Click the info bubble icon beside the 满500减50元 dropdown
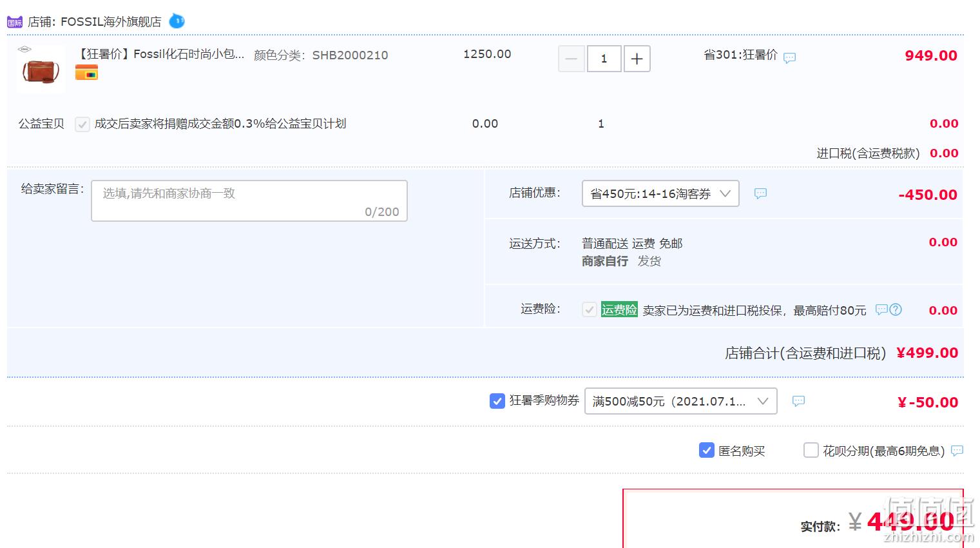This screenshot has width=980, height=548. (x=798, y=401)
